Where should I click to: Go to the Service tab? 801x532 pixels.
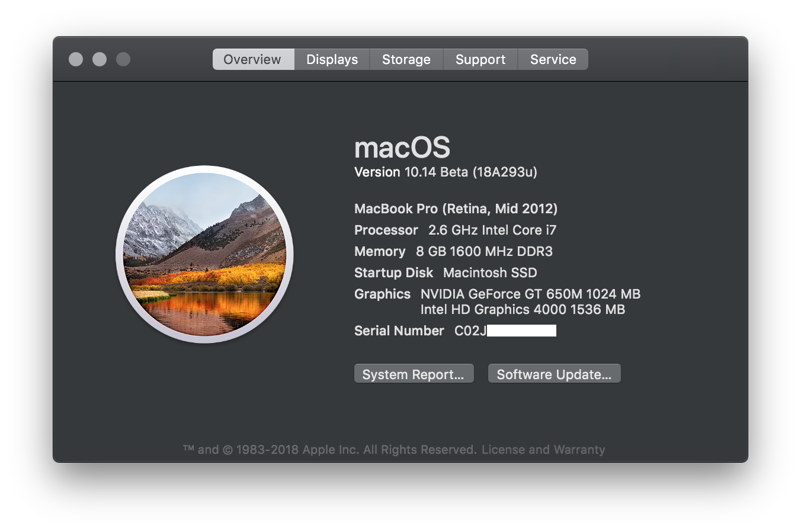tap(553, 59)
